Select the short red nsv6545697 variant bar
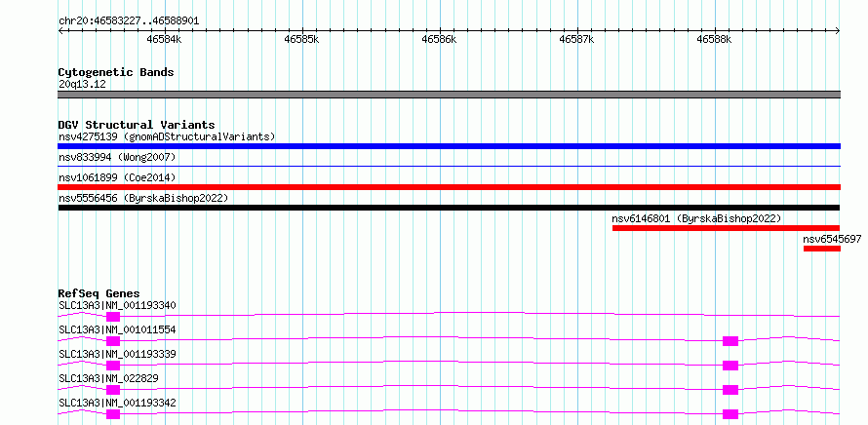Screen dimensions: 868x425 pos(822,249)
